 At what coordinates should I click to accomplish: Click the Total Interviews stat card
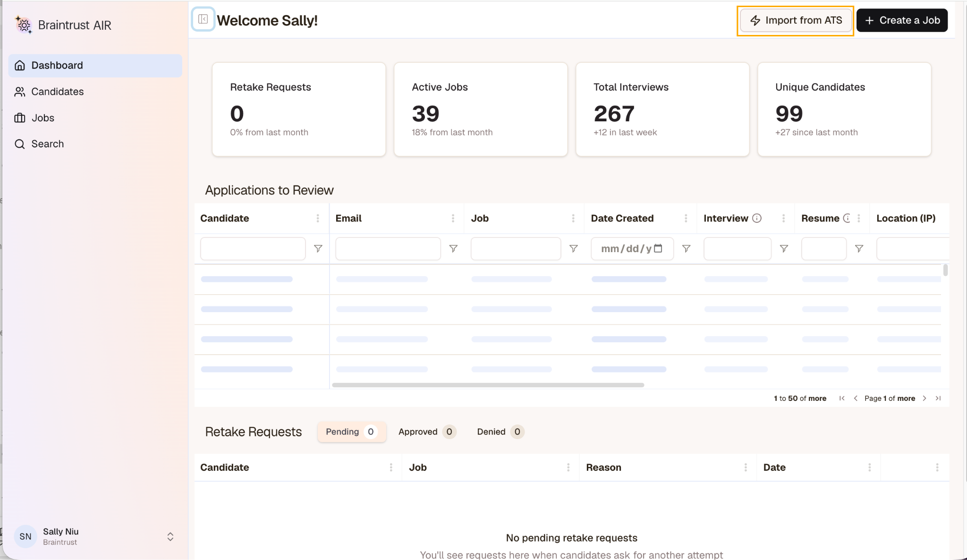point(662,109)
